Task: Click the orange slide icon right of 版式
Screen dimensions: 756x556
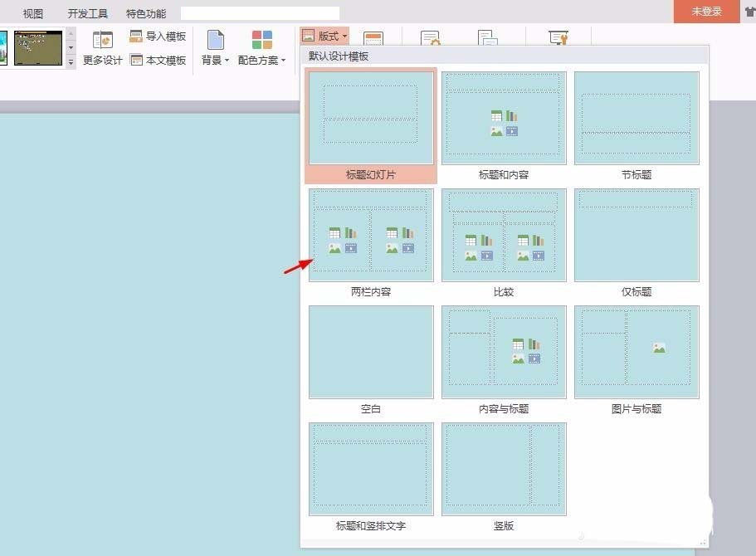Action: tap(373, 38)
